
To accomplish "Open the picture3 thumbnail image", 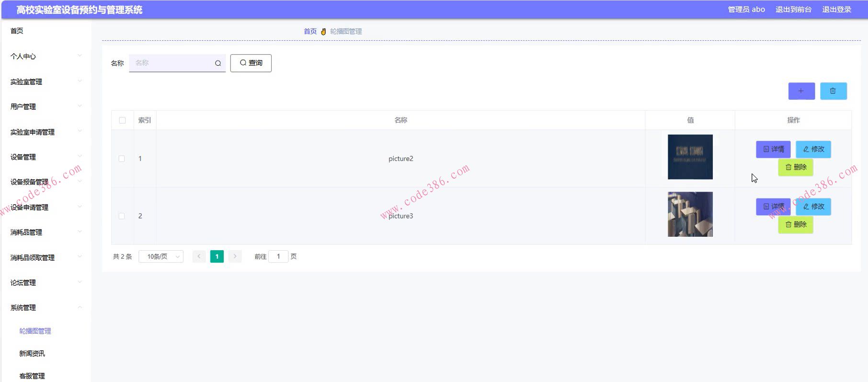I will (690, 214).
